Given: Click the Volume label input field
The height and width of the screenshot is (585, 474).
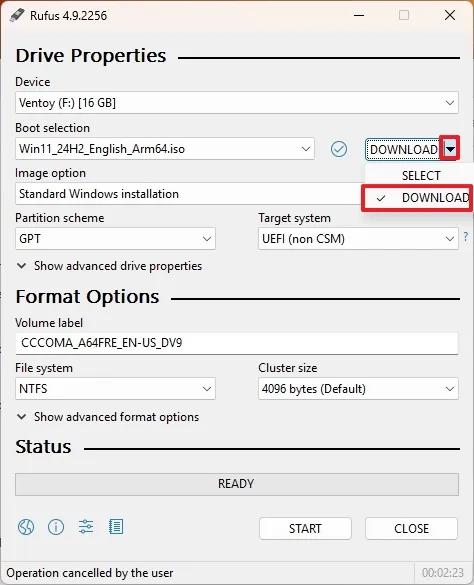Looking at the screenshot, I should coord(237,343).
